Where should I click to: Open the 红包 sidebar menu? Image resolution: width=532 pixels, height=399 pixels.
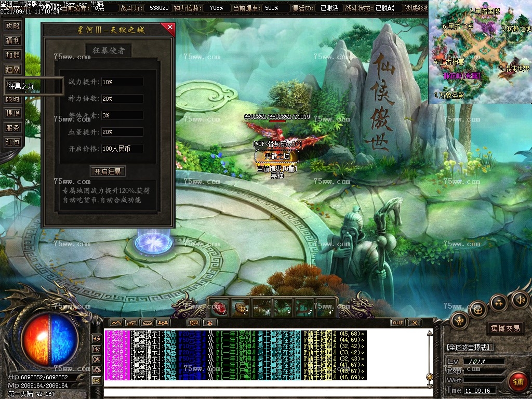pyautogui.click(x=13, y=142)
